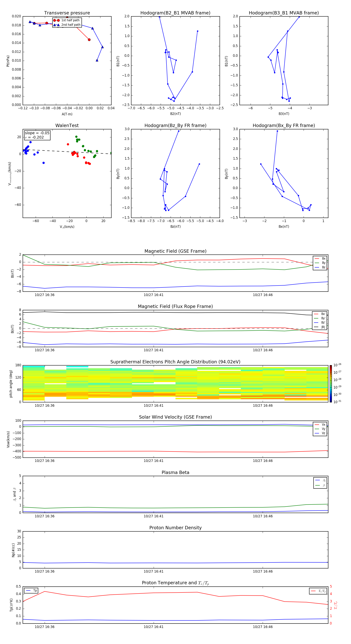This screenshot has width=351, height=644.
Task: Click the Vz legend entry in Solar Wind panel
Action: [x=320, y=433]
